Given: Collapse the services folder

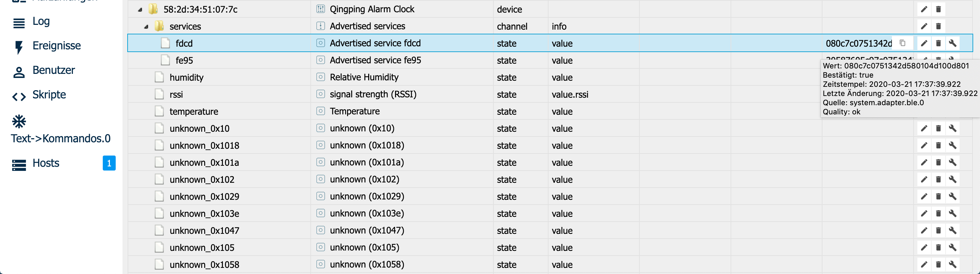Looking at the screenshot, I should point(146,27).
